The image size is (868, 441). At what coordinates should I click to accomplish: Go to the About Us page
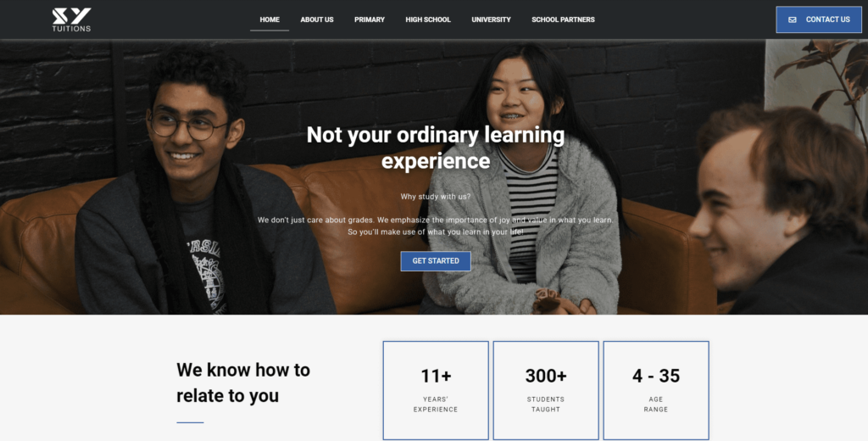(317, 20)
